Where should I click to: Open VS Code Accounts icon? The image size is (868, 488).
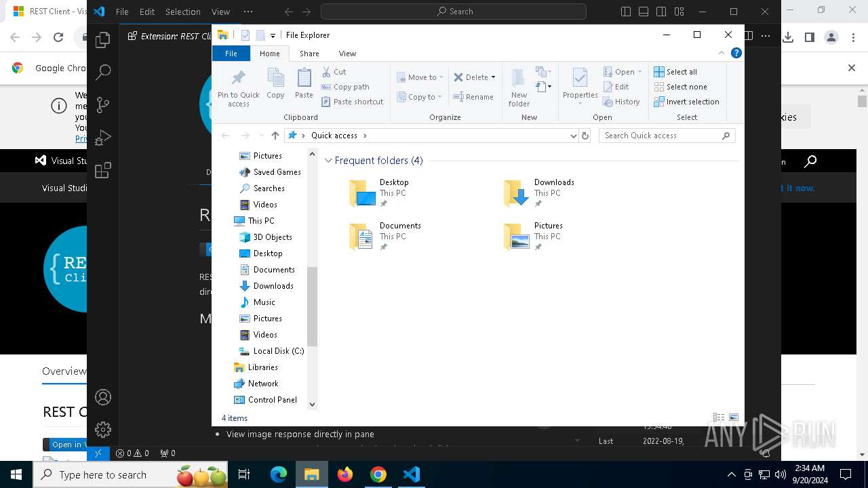(x=103, y=397)
